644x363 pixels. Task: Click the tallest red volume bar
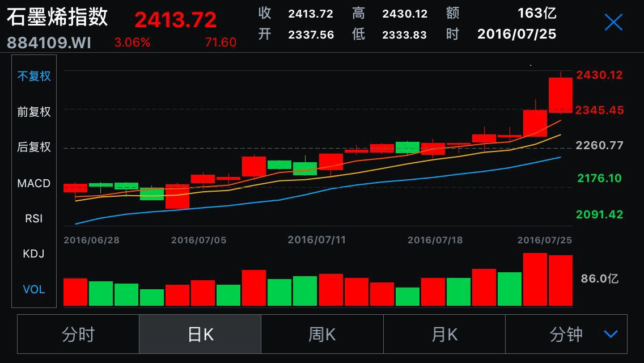pyautogui.click(x=535, y=280)
